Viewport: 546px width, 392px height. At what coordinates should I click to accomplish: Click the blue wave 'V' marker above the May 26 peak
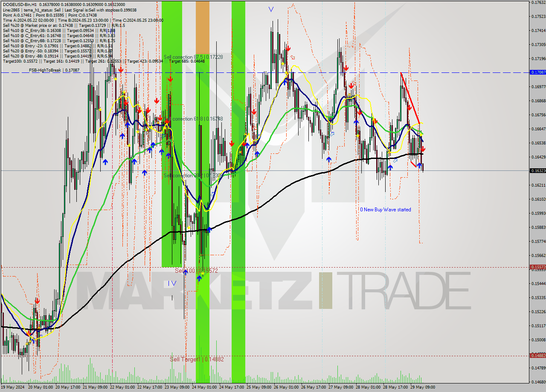271,9
